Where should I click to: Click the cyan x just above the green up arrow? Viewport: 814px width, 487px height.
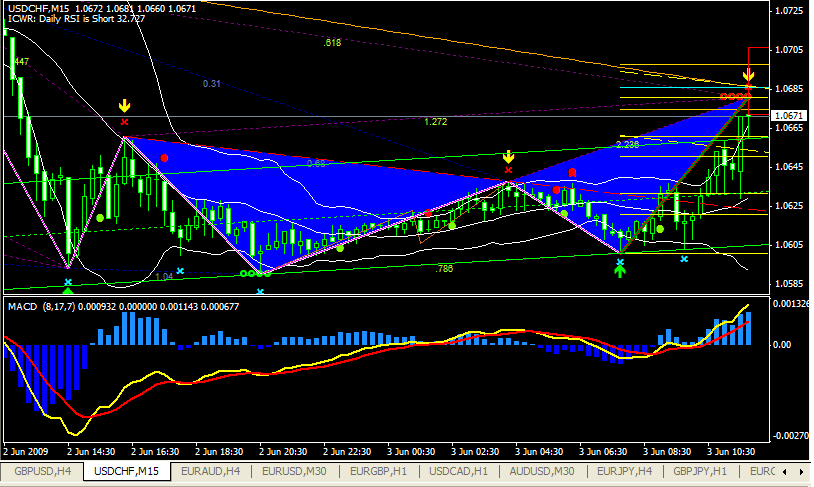[x=620, y=262]
